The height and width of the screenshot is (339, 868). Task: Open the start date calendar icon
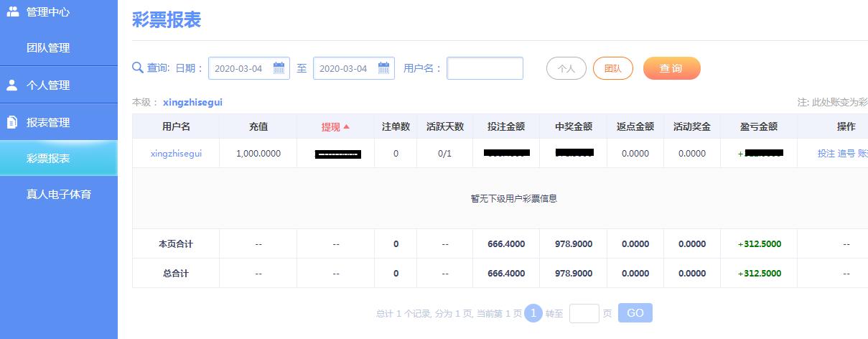(x=279, y=68)
